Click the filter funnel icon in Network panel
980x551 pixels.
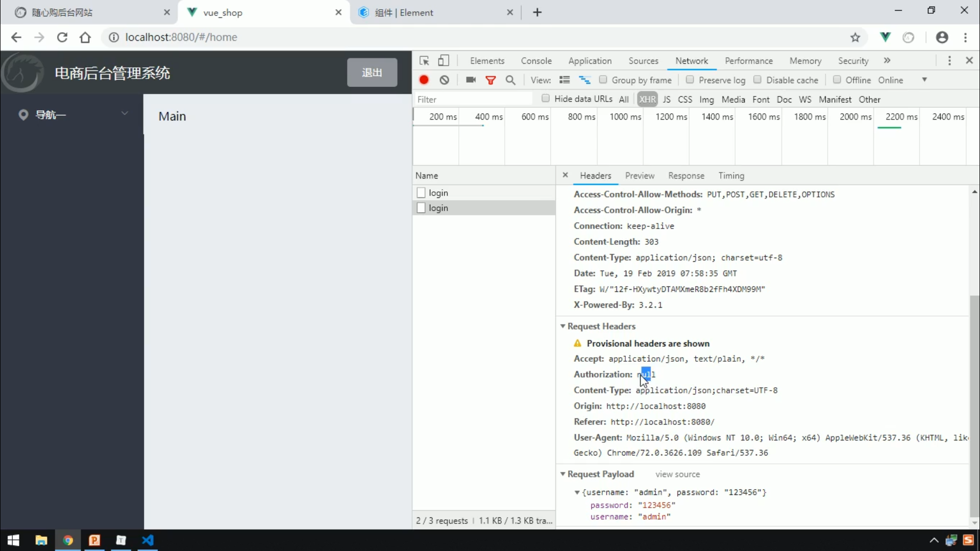490,80
